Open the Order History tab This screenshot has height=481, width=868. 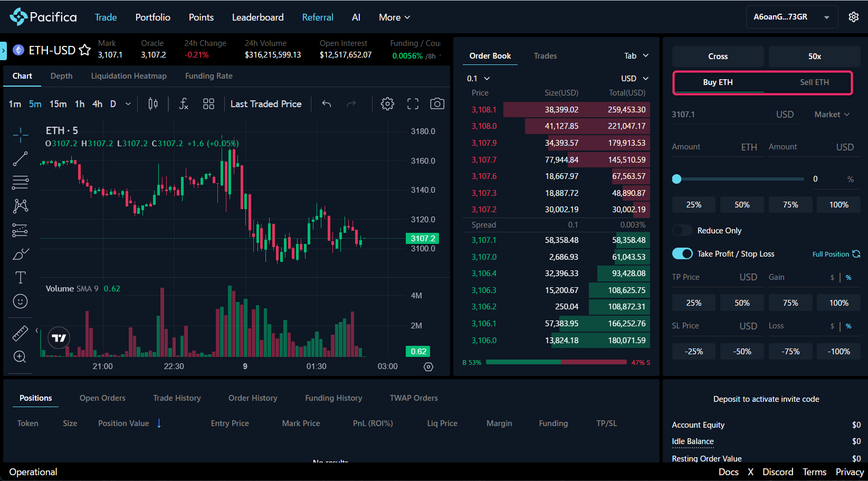253,398
